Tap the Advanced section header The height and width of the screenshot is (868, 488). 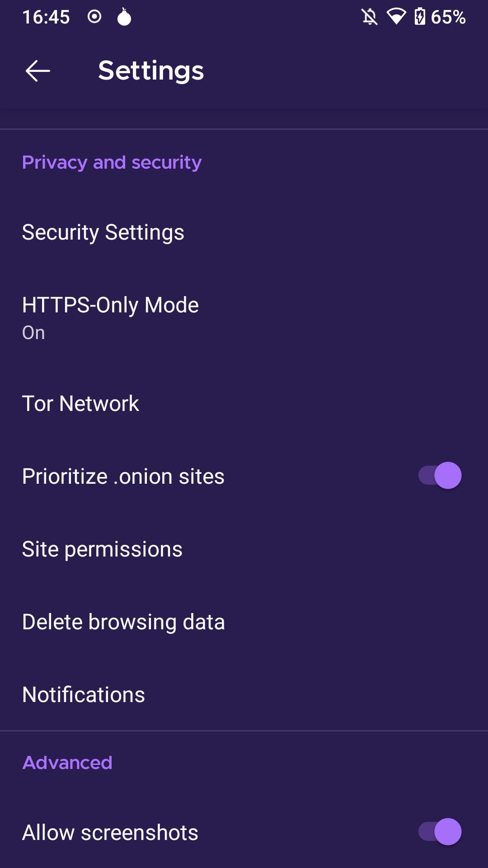point(67,763)
